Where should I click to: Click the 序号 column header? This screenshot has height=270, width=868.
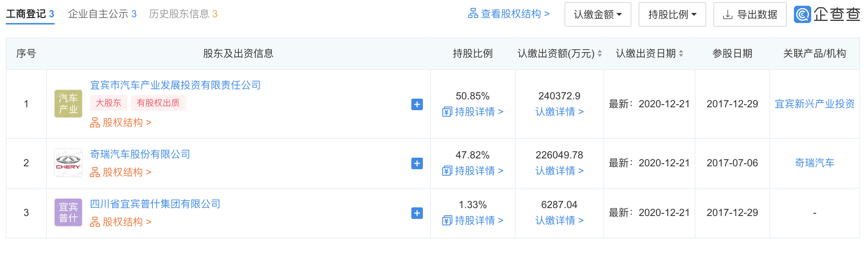tap(26, 54)
